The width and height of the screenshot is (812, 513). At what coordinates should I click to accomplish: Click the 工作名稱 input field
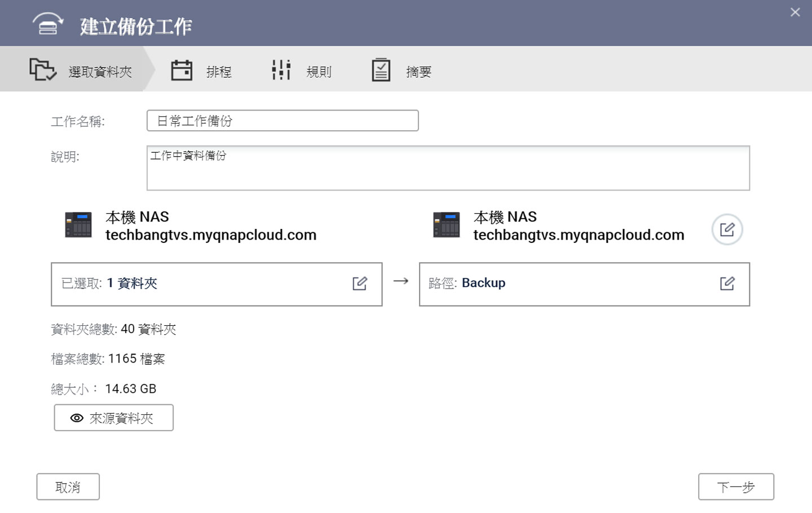pyautogui.click(x=283, y=121)
